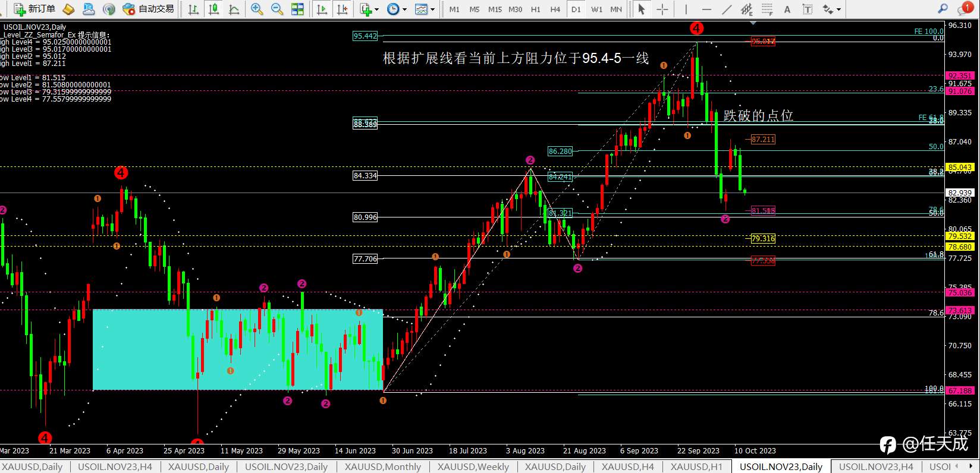Click the yellow 85.043 axis price tag

(960, 167)
